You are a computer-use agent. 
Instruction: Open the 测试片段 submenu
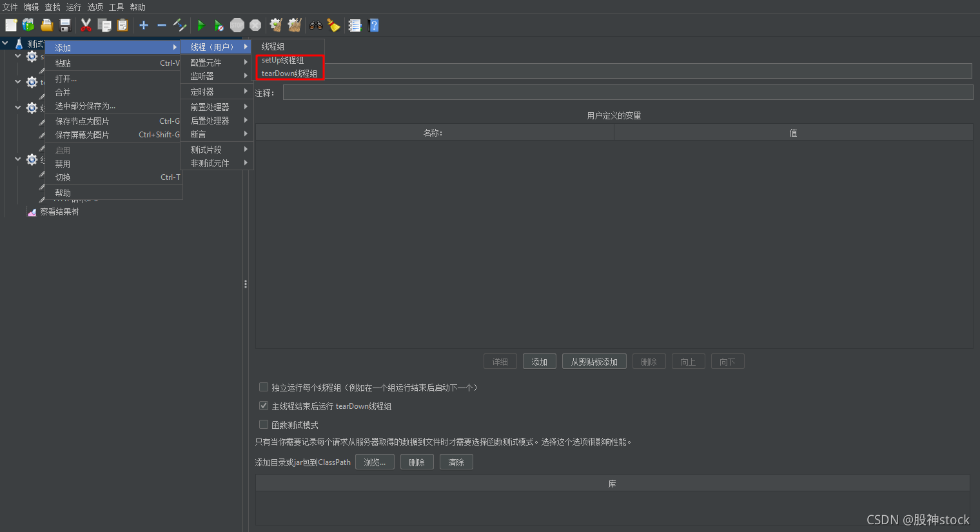click(217, 150)
